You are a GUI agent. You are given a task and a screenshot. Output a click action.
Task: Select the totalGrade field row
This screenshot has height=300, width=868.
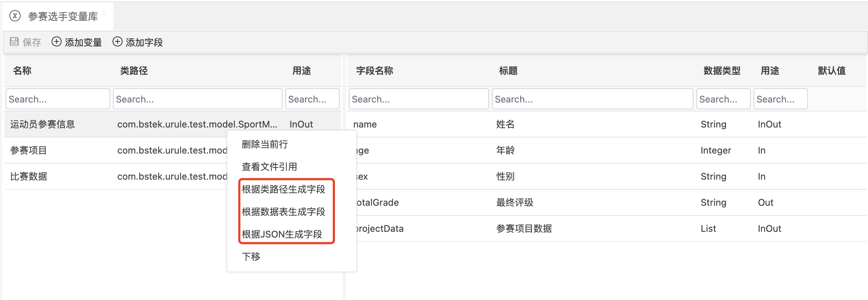click(536, 202)
